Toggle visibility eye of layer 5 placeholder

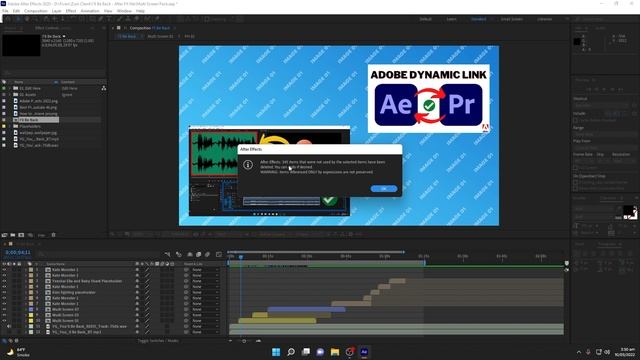(x=4, y=293)
